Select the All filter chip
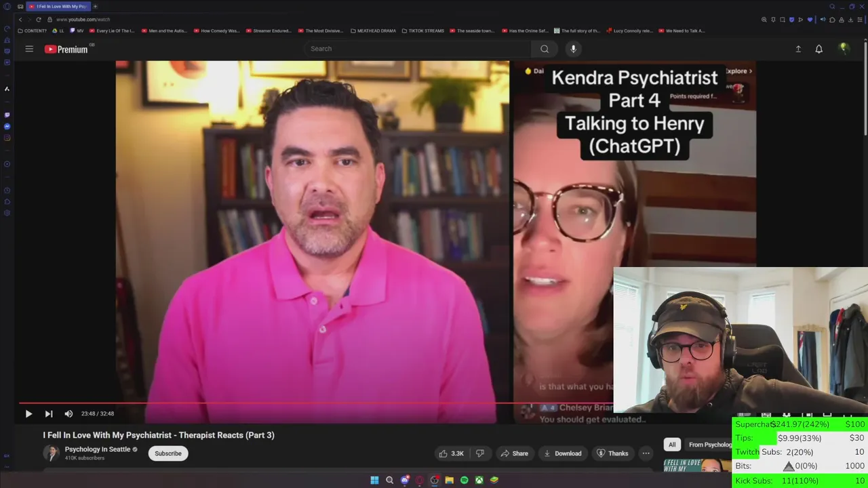 coord(672,445)
